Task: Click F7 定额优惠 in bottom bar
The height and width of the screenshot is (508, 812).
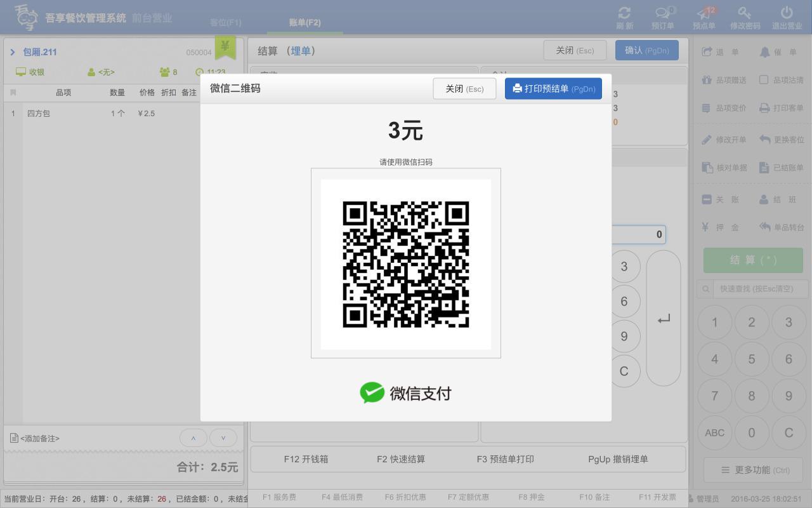Action: click(469, 497)
